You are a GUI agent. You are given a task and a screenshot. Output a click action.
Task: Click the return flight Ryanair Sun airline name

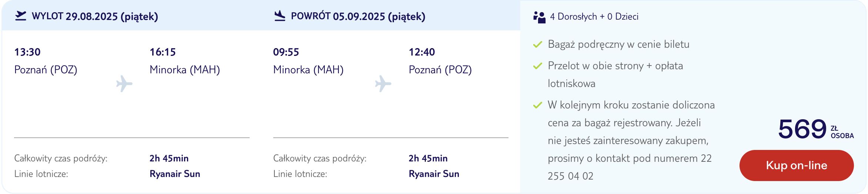(x=434, y=174)
